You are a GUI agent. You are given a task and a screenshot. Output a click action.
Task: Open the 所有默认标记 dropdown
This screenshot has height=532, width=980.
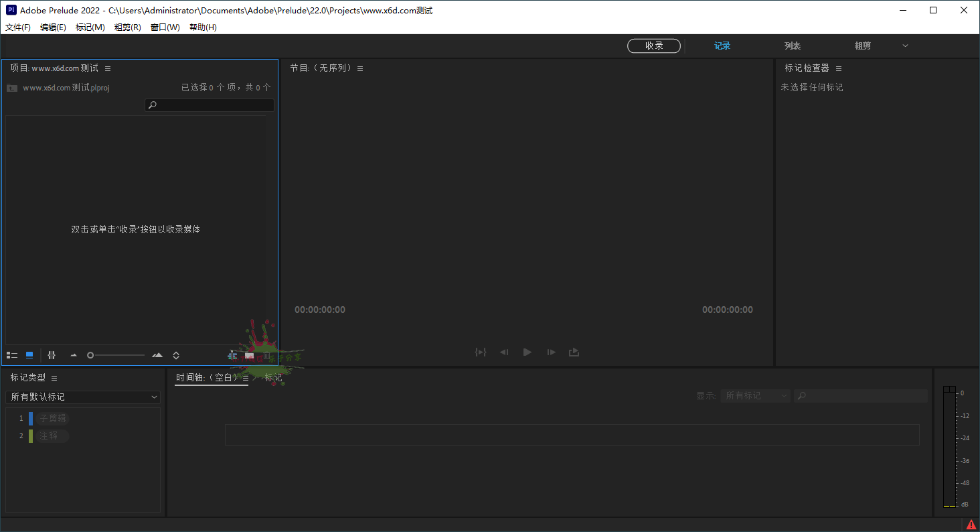tap(83, 397)
